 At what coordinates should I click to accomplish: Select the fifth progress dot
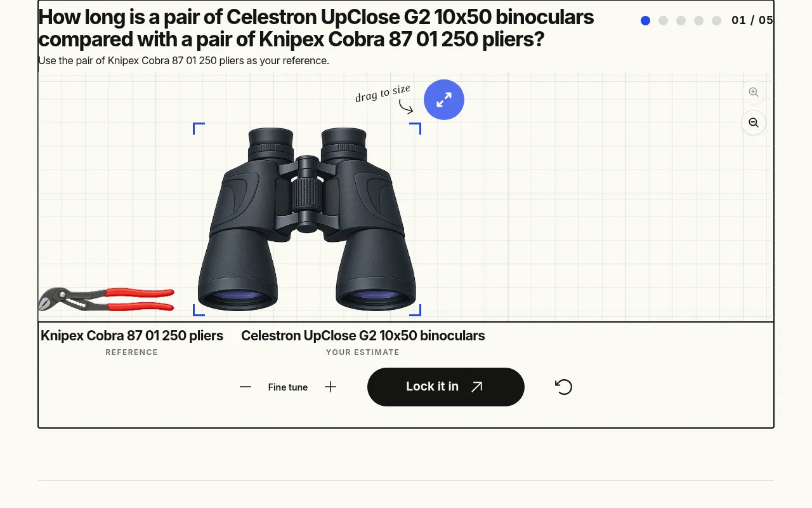tap(716, 20)
